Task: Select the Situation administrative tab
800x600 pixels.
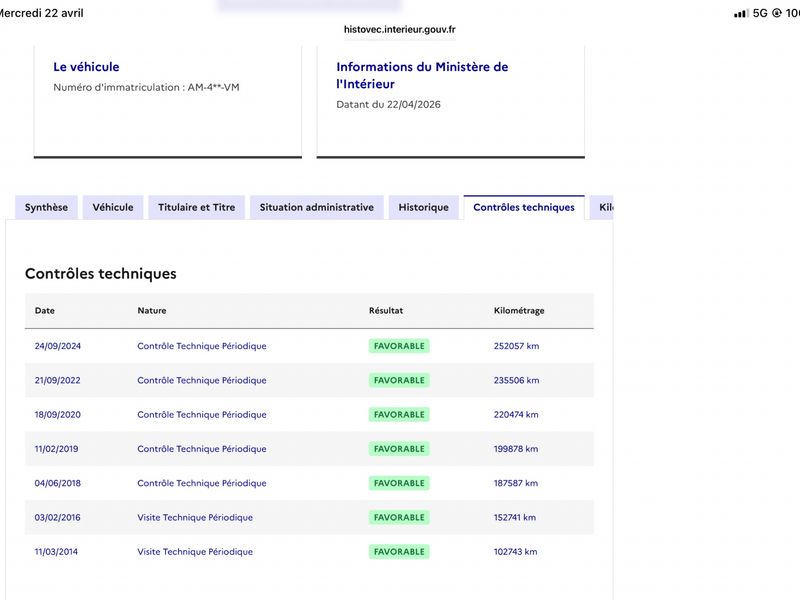Action: coord(316,207)
